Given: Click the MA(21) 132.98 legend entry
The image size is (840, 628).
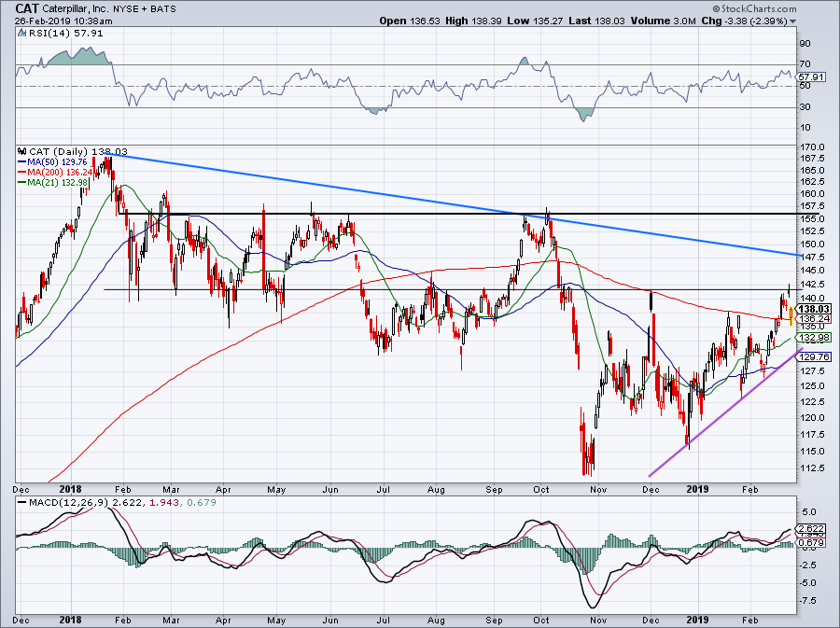Looking at the screenshot, I should tap(57, 182).
